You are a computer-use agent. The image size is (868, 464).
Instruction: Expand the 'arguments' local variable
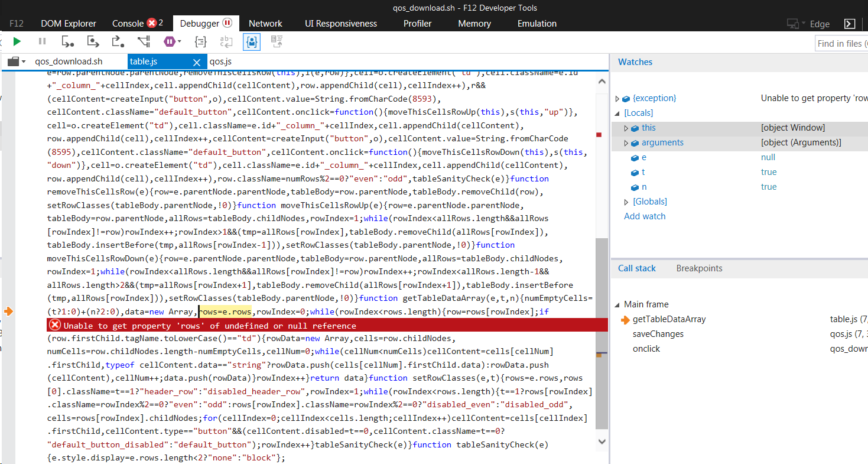click(626, 143)
